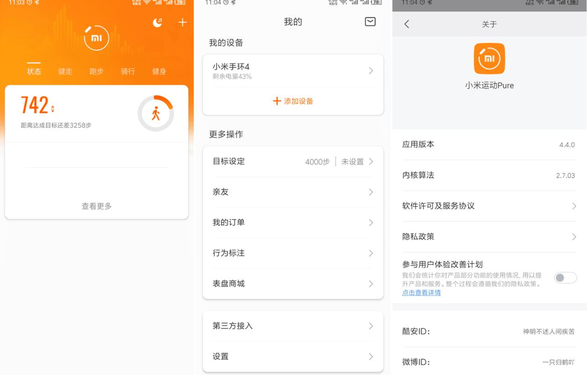Open the 目标设定 chevron
Viewport: 588px width, 375px height.
pos(371,161)
